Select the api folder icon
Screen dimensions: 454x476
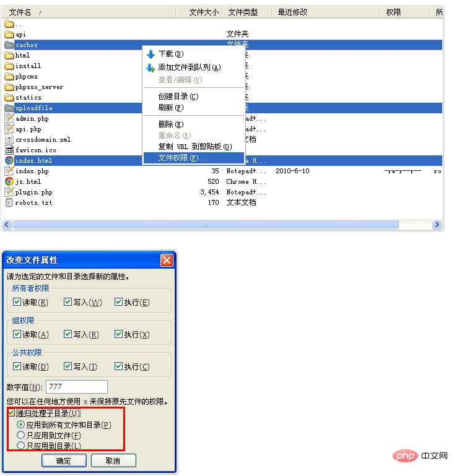pyautogui.click(x=9, y=34)
